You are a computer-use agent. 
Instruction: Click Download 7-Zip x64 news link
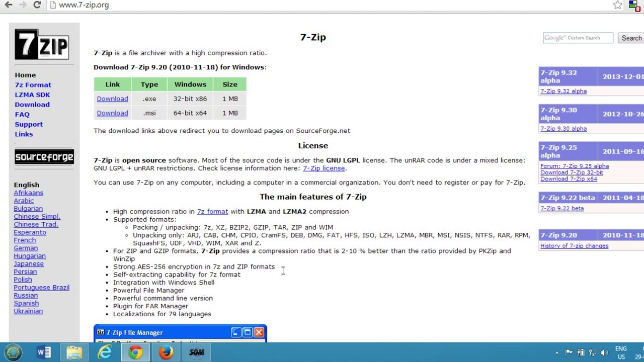pos(569,179)
